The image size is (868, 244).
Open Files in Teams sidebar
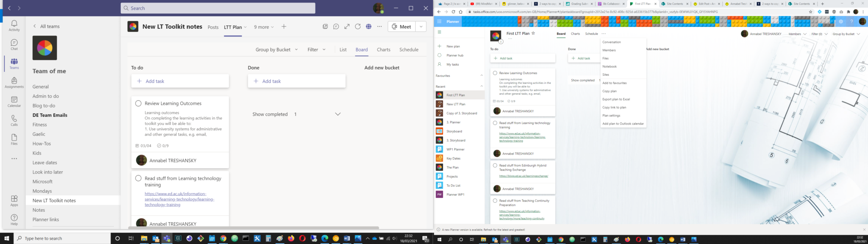[x=14, y=140]
